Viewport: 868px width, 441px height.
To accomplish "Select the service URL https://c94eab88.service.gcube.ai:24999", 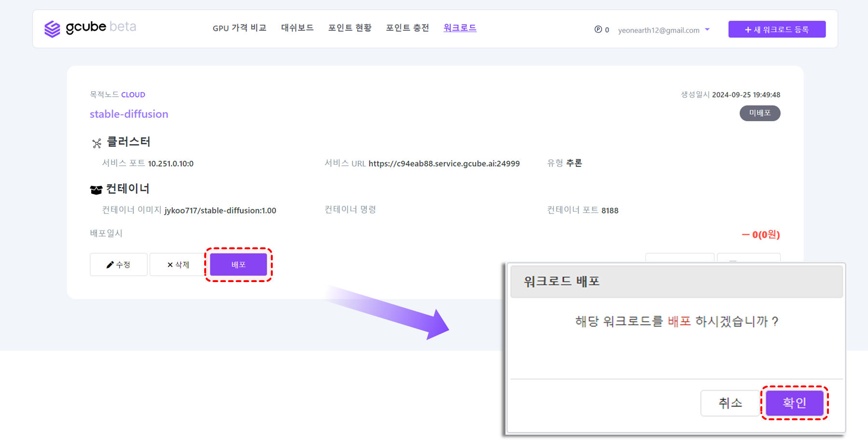I will coord(444,163).
